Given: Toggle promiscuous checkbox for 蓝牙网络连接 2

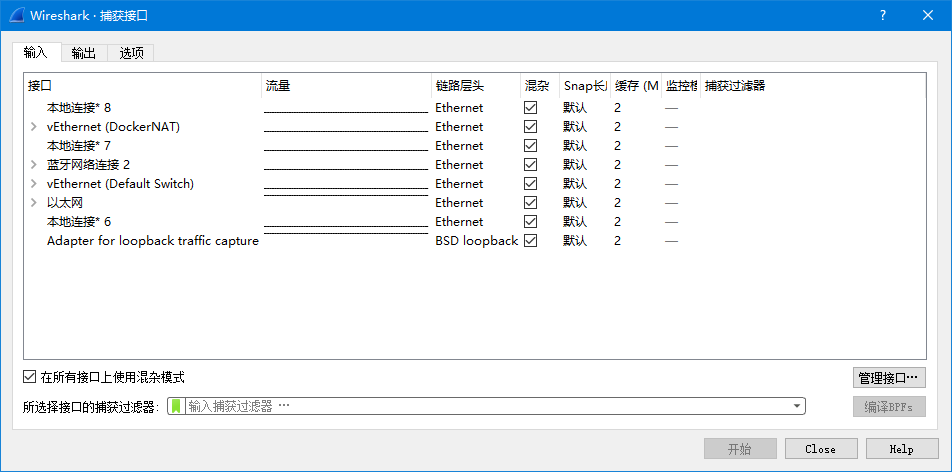Looking at the screenshot, I should click(x=531, y=165).
